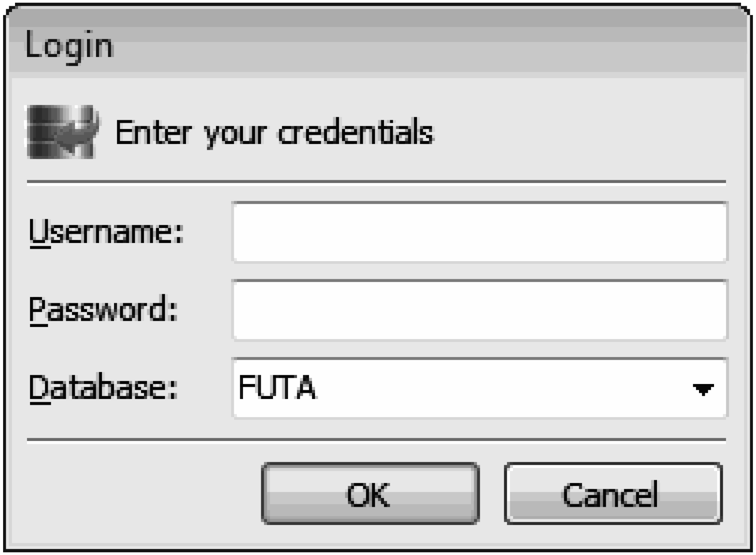Click into the Username text field
The width and height of the screenshot is (756, 555).
pyautogui.click(x=479, y=232)
